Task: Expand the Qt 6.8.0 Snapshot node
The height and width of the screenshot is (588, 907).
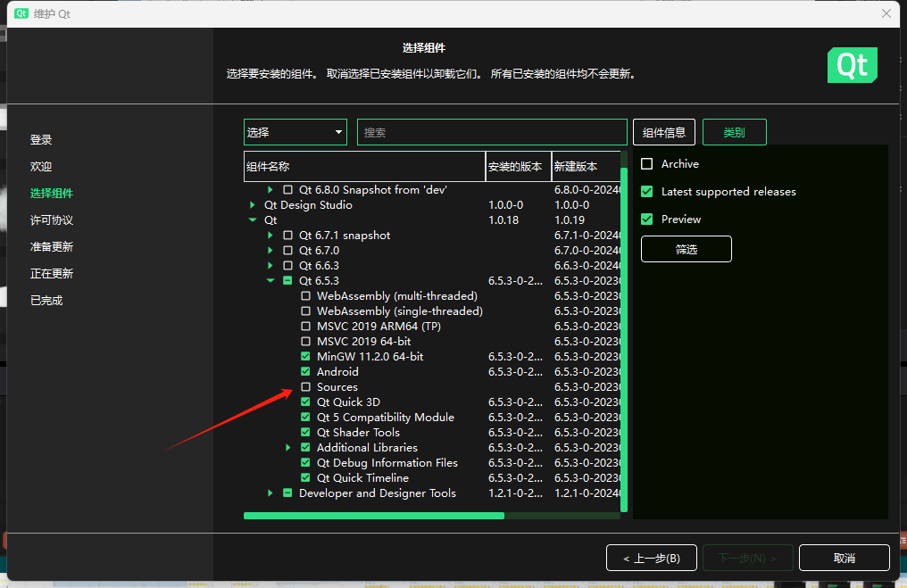Action: pyautogui.click(x=270, y=190)
